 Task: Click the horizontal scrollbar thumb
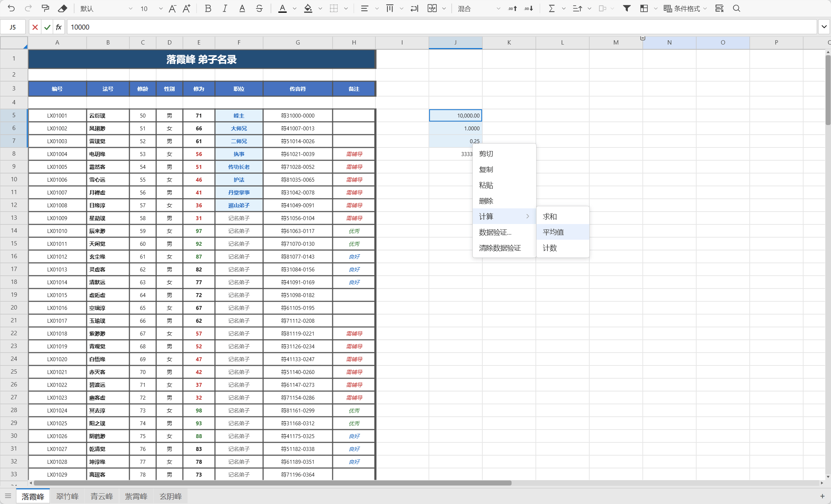point(273,483)
